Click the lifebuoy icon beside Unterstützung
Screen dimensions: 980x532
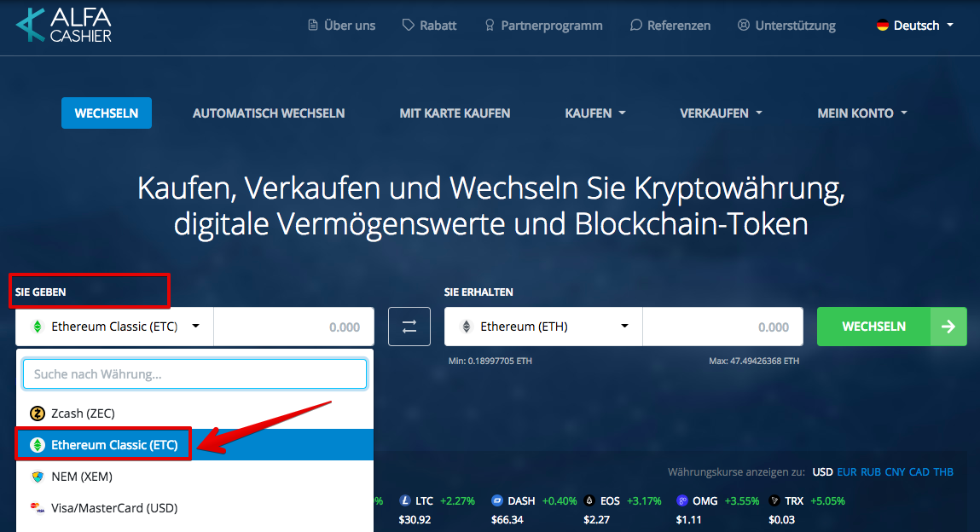click(744, 25)
